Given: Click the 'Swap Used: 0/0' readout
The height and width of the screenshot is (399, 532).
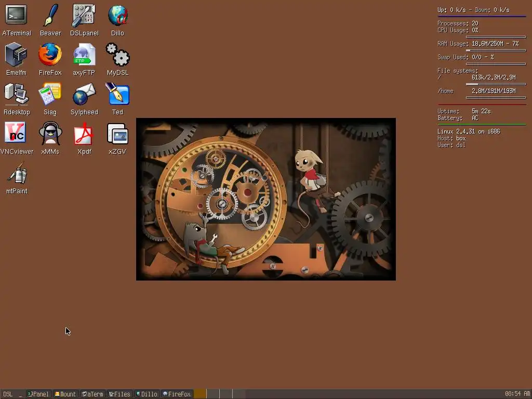Looking at the screenshot, I should pyautogui.click(x=465, y=57).
